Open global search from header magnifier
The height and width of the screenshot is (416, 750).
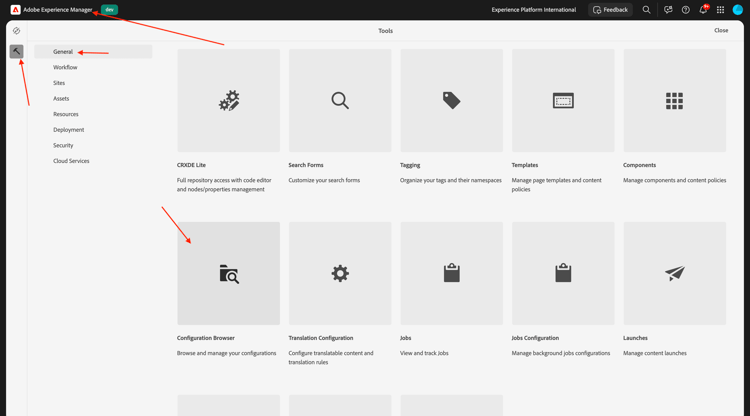pos(646,10)
